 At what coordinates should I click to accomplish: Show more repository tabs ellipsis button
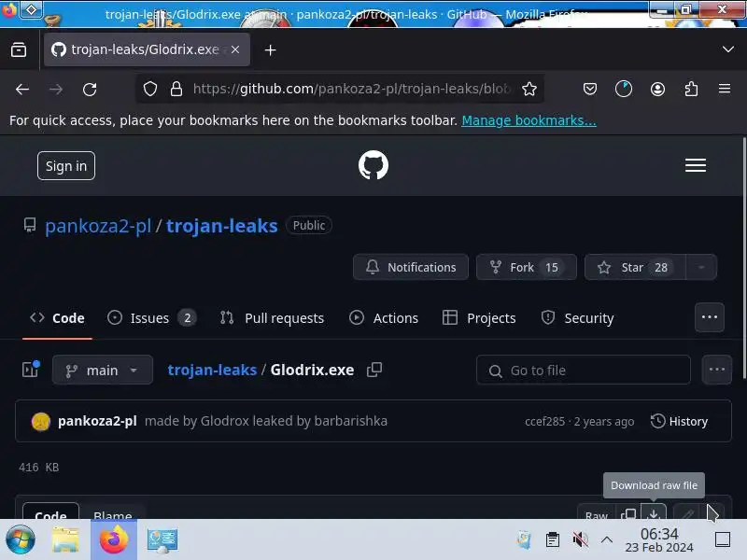(710, 317)
